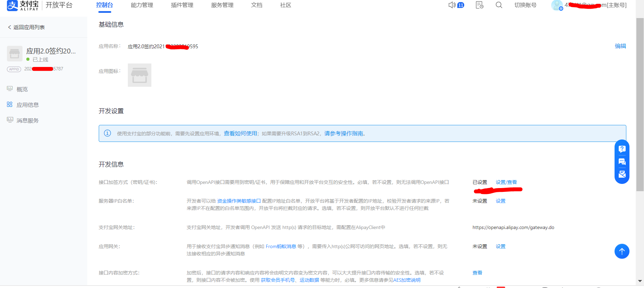644x288 pixels.
Task: Click the 未设置 status for 应用网关
Action: pyautogui.click(x=480, y=246)
